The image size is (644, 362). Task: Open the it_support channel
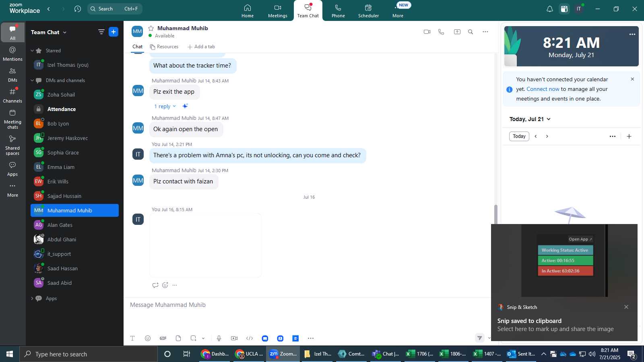(74, 254)
